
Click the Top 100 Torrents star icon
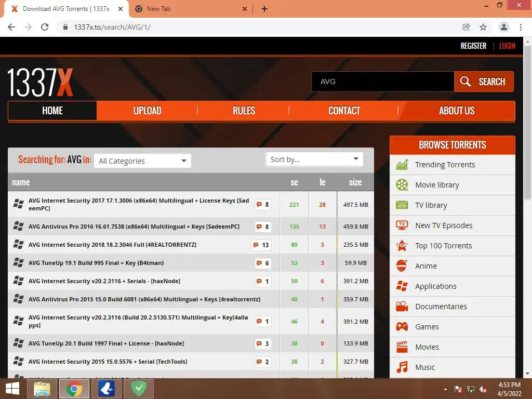(x=402, y=245)
